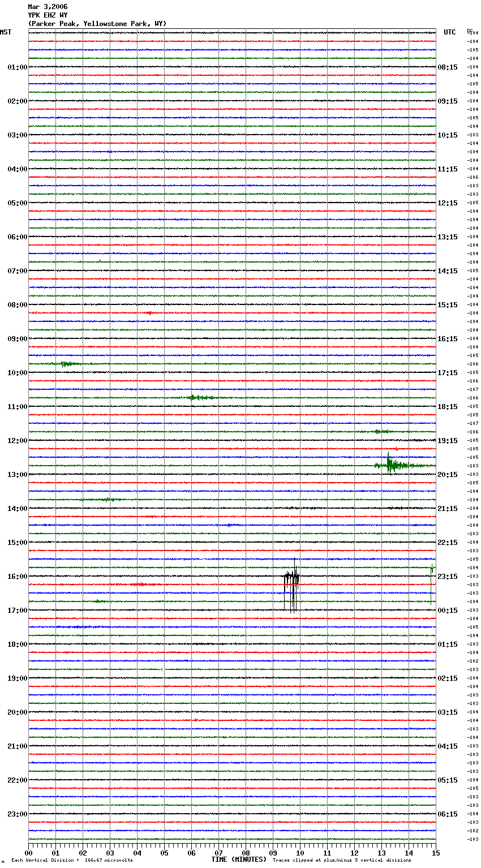The width and height of the screenshot is (481, 868).
Task: Select the 17:00 MST time label
Action: click(x=17, y=611)
